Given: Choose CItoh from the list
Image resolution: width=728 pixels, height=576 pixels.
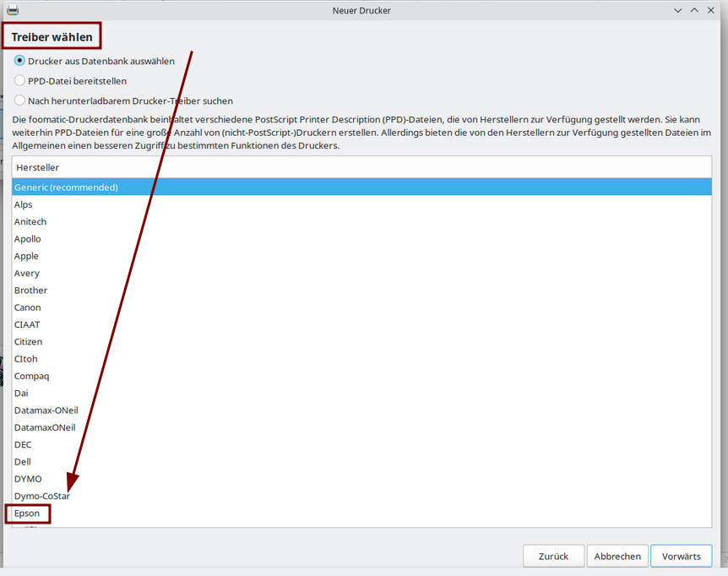Looking at the screenshot, I should 361,359.
